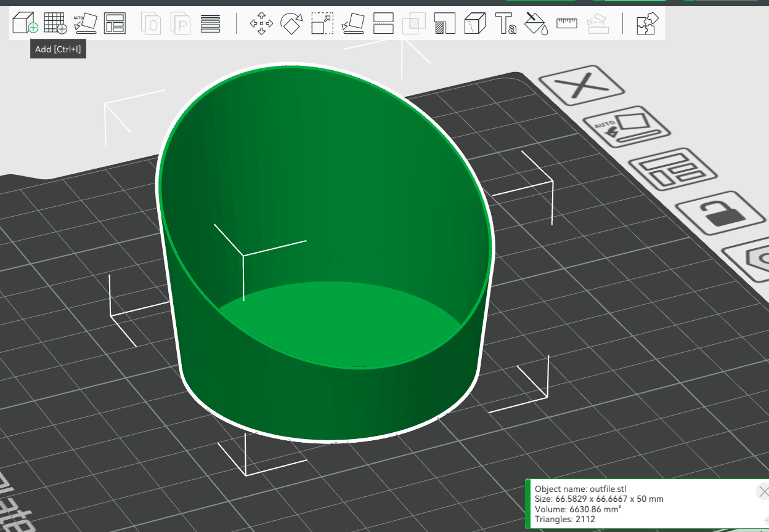Select the Rotate tool
Viewport: 769px width, 532px height.
coord(291,23)
